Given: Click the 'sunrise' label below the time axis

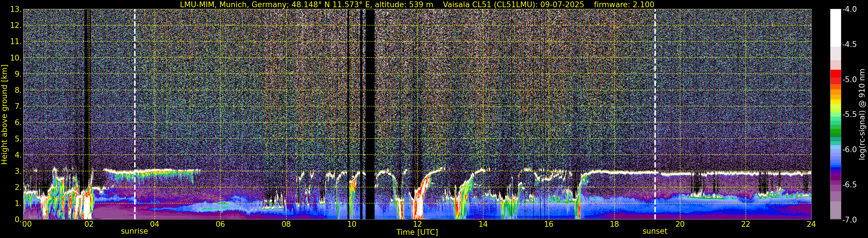Looking at the screenshot, I should [134, 231].
